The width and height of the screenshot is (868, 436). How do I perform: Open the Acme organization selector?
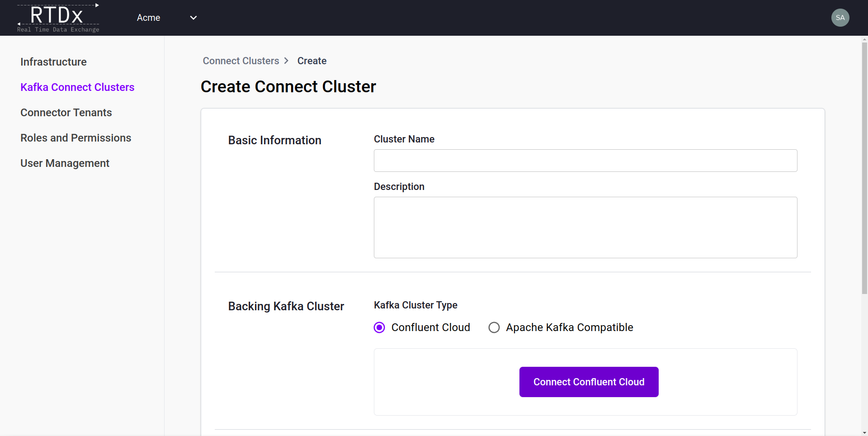pyautogui.click(x=149, y=18)
